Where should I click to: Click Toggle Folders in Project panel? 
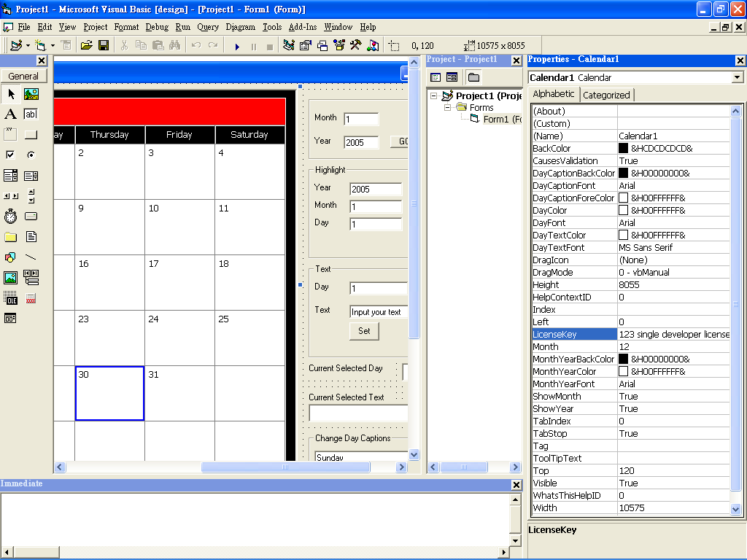[x=473, y=77]
